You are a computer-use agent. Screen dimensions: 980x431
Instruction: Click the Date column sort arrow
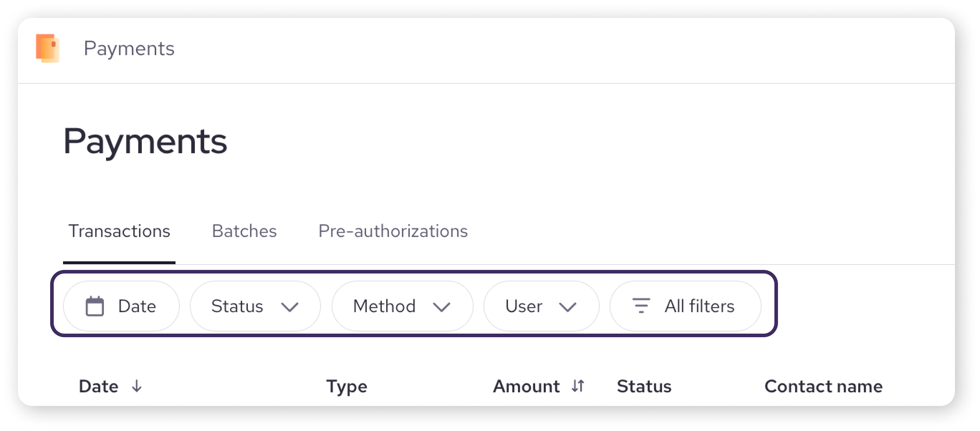136,386
